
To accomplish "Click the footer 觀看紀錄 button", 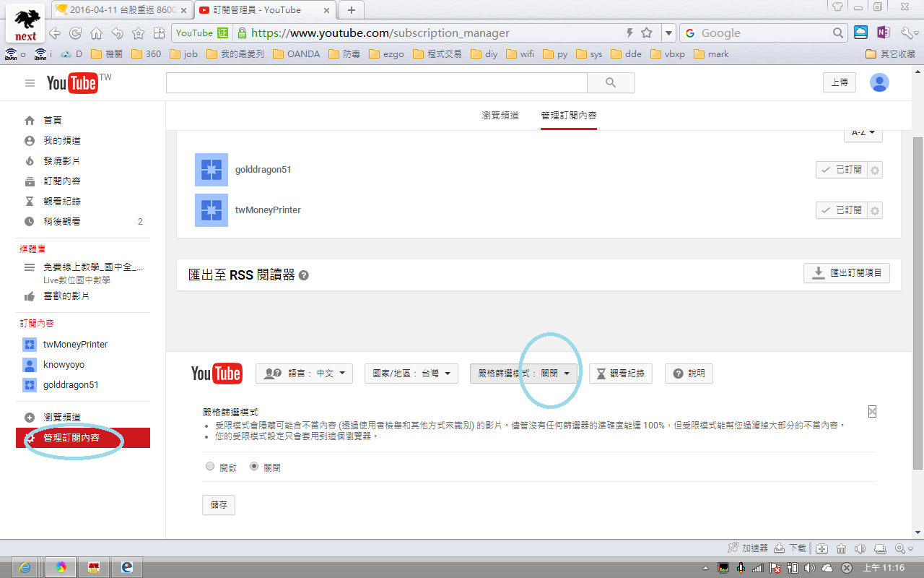I will click(x=622, y=374).
